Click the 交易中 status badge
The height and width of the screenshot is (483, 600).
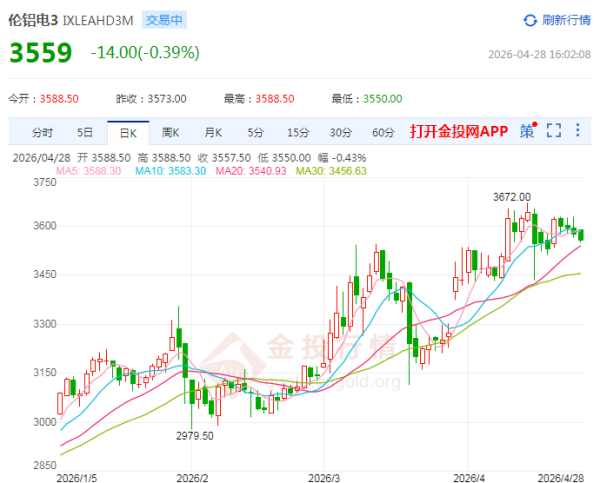tap(164, 20)
